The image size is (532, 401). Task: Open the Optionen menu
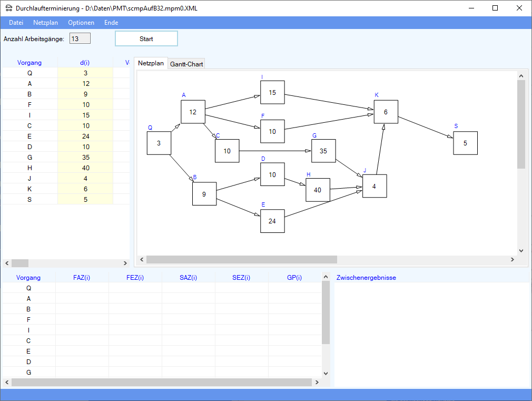coord(81,23)
